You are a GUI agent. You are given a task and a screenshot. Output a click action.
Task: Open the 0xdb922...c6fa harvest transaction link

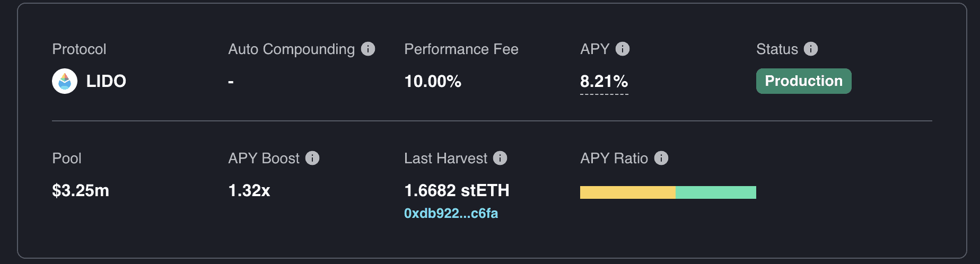tap(451, 213)
